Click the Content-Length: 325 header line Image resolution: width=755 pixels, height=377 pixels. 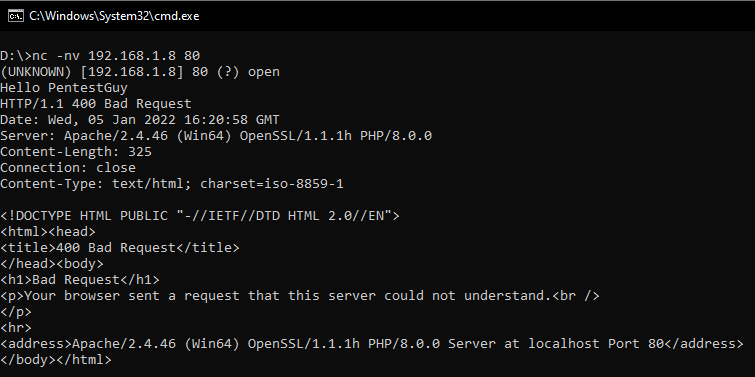pos(76,152)
